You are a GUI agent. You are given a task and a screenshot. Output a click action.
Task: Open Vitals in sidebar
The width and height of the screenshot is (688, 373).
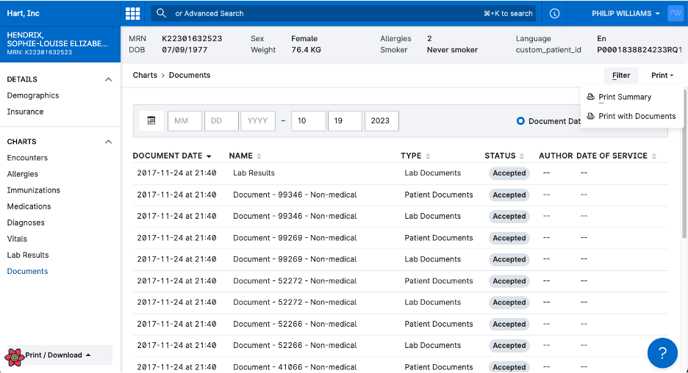(17, 239)
